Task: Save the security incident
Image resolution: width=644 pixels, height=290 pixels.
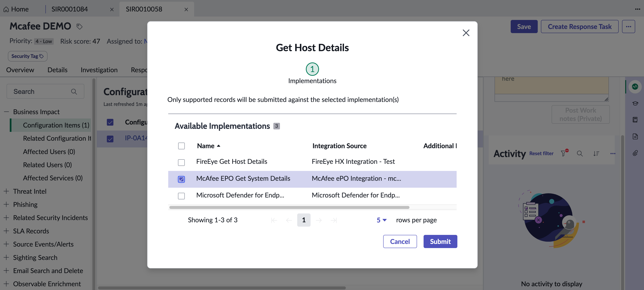Action: (524, 27)
